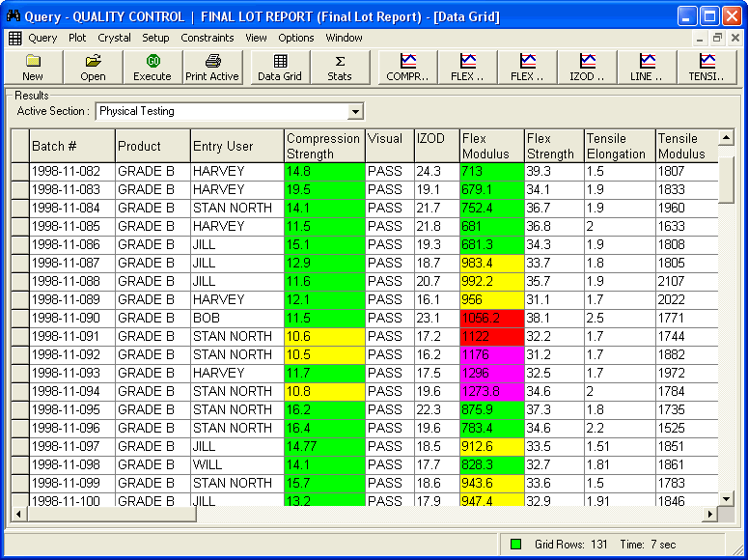The width and height of the screenshot is (748, 560).
Task: Open the TENSI.. chart icon
Action: [706, 61]
